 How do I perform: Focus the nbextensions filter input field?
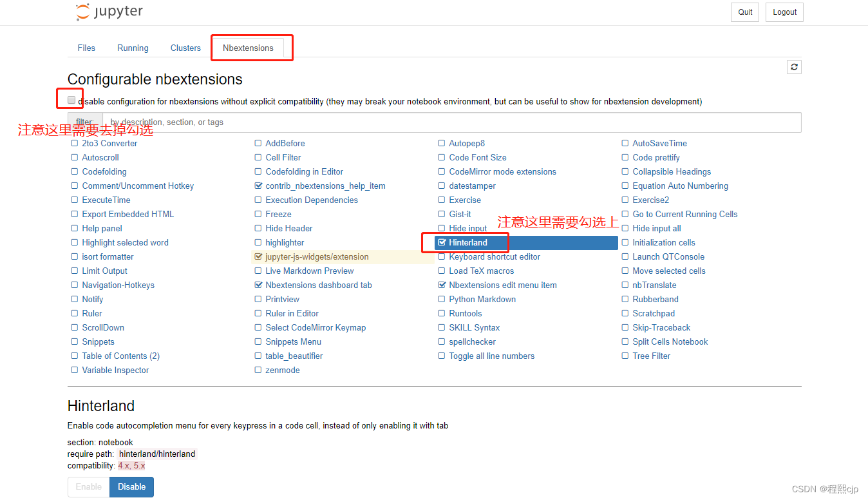pos(451,122)
